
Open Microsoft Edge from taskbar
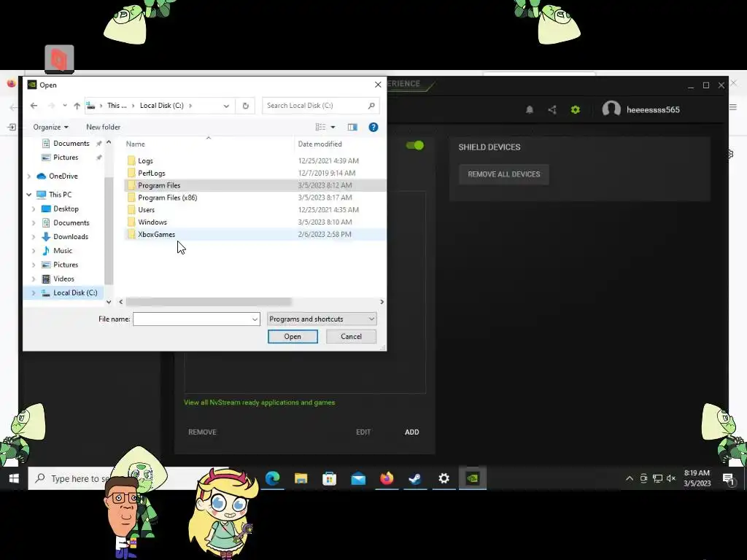click(273, 478)
